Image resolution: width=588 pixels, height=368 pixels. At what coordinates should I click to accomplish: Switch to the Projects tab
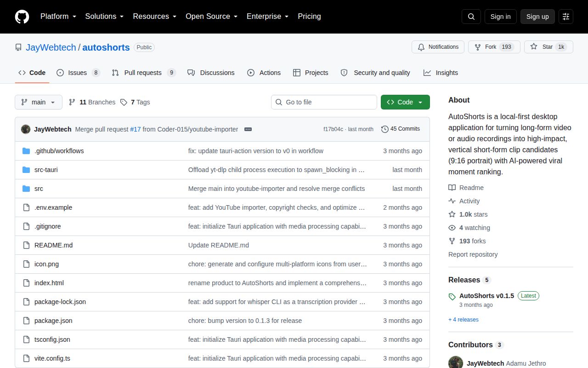pos(311,73)
